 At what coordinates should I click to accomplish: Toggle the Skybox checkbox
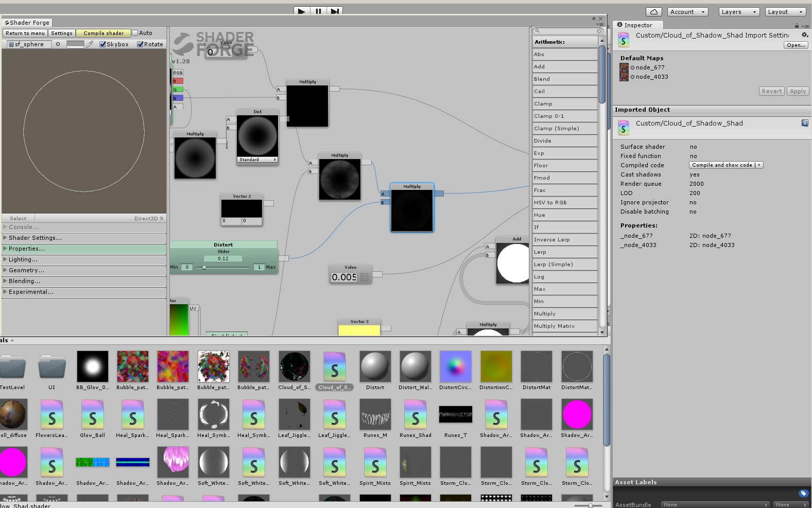(x=102, y=44)
